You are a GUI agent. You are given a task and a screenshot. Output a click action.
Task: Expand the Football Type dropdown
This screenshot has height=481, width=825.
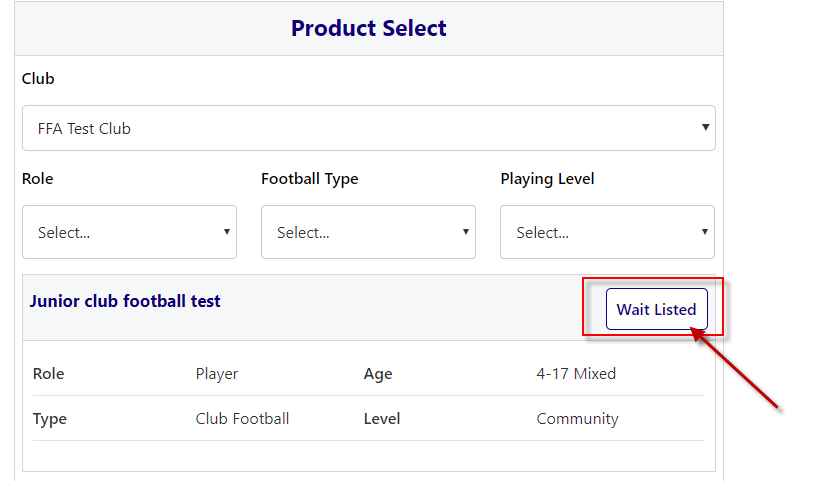(x=368, y=232)
